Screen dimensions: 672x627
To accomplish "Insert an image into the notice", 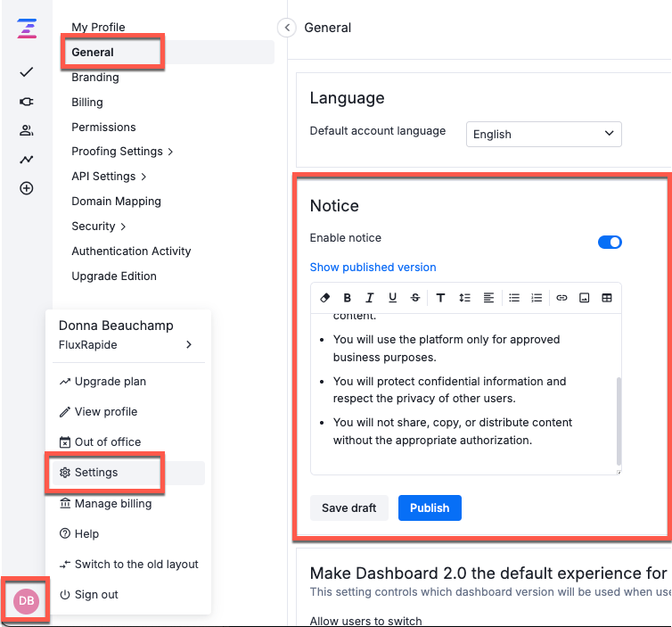I will pyautogui.click(x=584, y=298).
